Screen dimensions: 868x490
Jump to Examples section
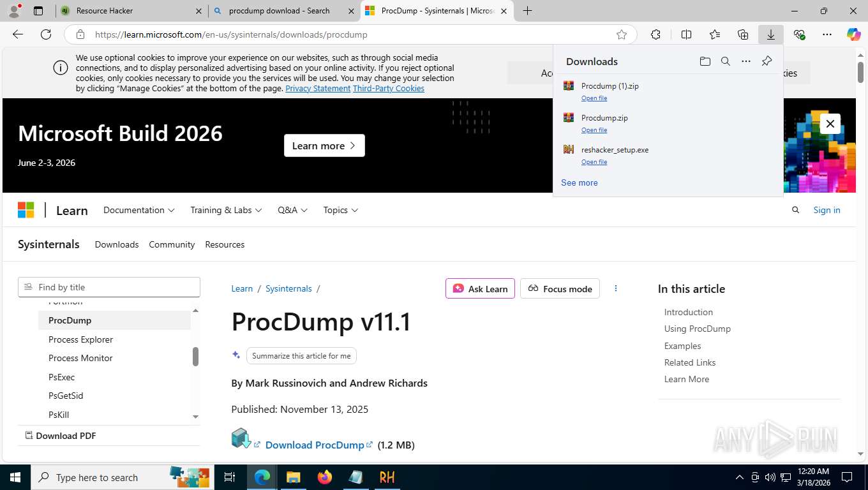[x=682, y=346]
